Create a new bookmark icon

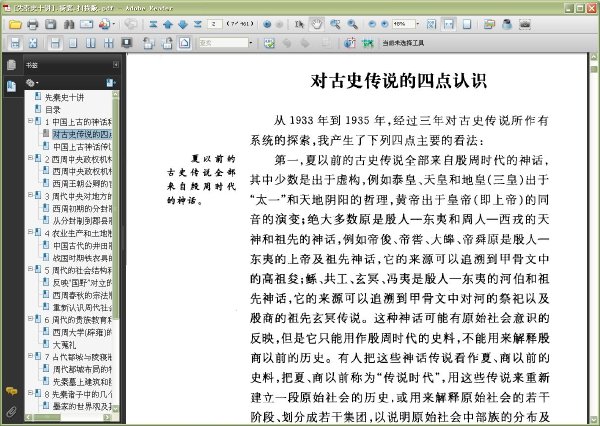[111, 83]
